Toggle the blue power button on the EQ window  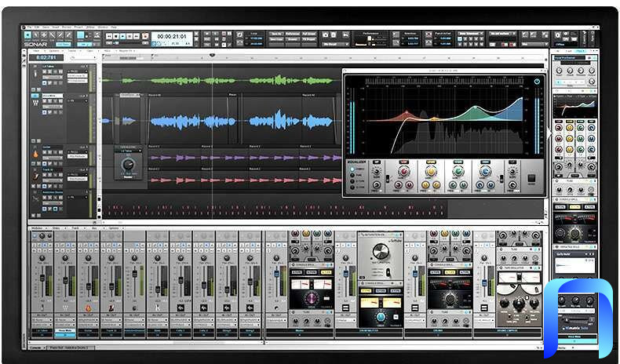(x=537, y=82)
